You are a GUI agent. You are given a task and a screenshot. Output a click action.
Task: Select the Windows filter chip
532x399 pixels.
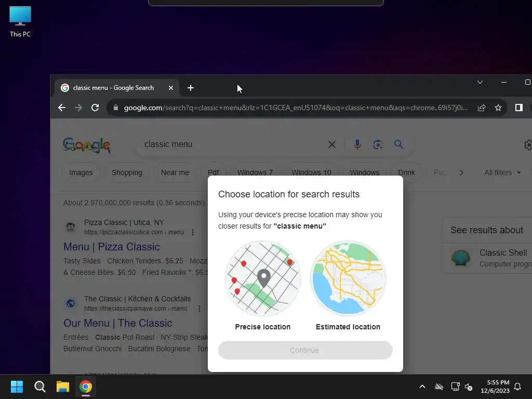pyautogui.click(x=364, y=172)
